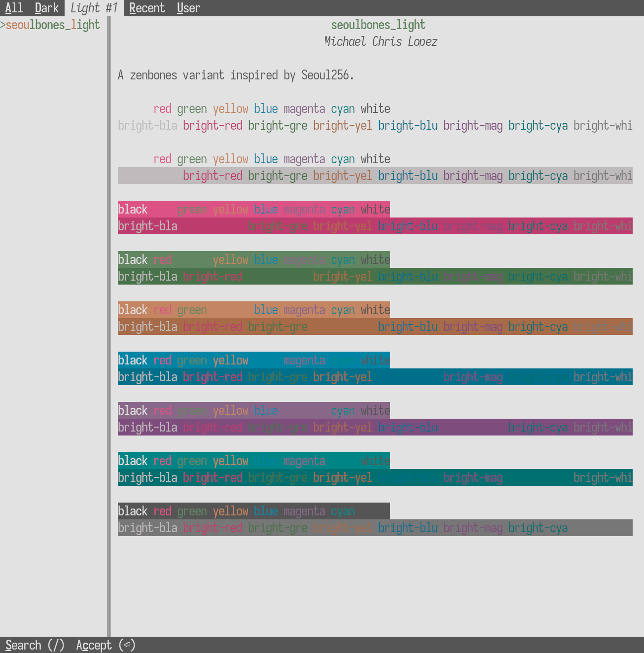
Task: Click 'black' on the pink background row
Action: pyautogui.click(x=133, y=209)
